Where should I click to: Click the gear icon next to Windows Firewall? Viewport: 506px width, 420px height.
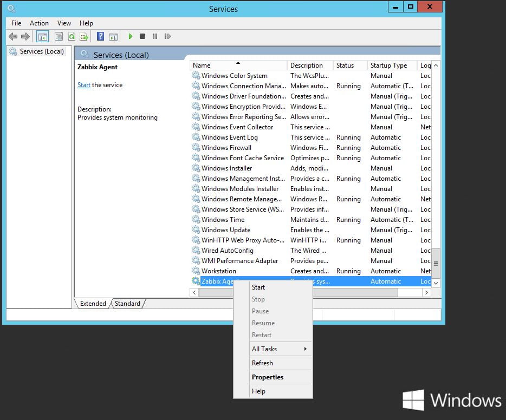196,147
